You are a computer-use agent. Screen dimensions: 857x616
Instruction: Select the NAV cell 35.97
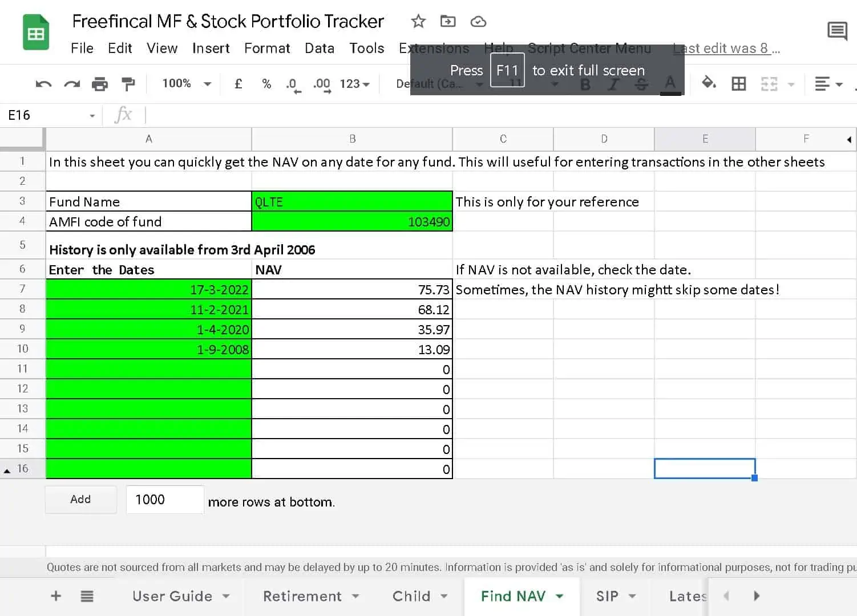tap(352, 329)
